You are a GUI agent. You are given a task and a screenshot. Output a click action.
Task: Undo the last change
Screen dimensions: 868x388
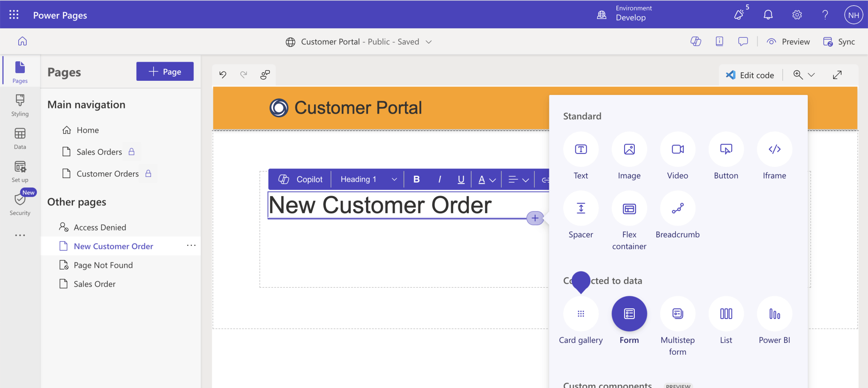click(223, 74)
